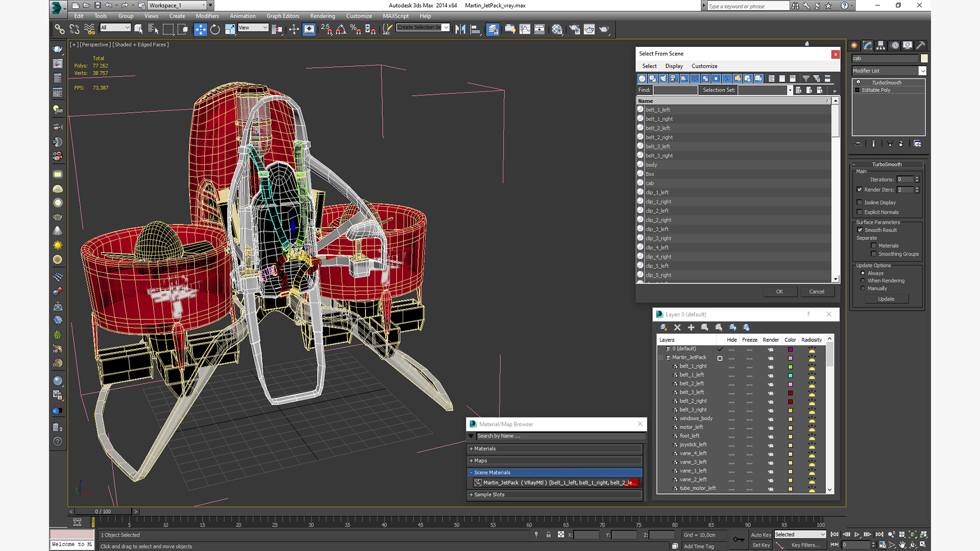This screenshot has height=551, width=980.
Task: Open the Hierarchy tab in command panel
Action: point(881,45)
